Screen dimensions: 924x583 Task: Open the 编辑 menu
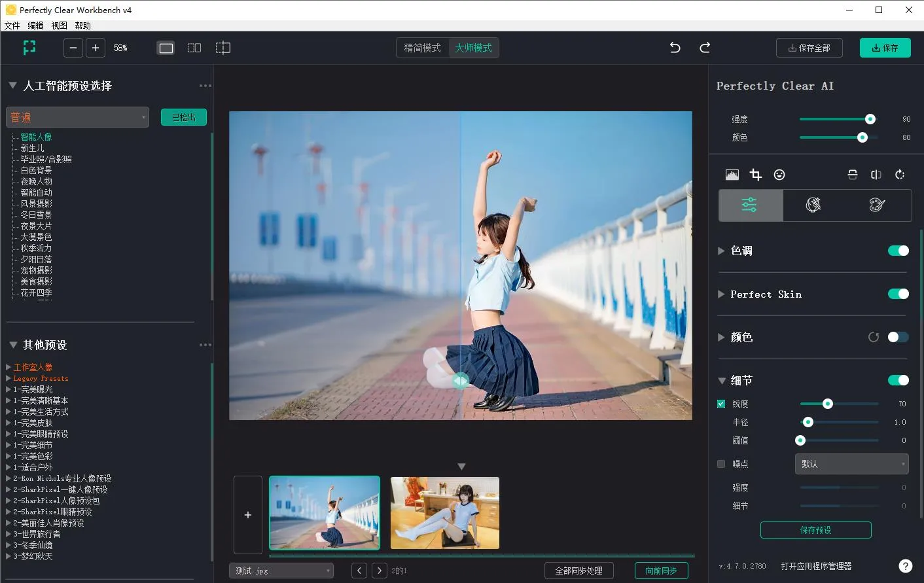pyautogui.click(x=35, y=26)
